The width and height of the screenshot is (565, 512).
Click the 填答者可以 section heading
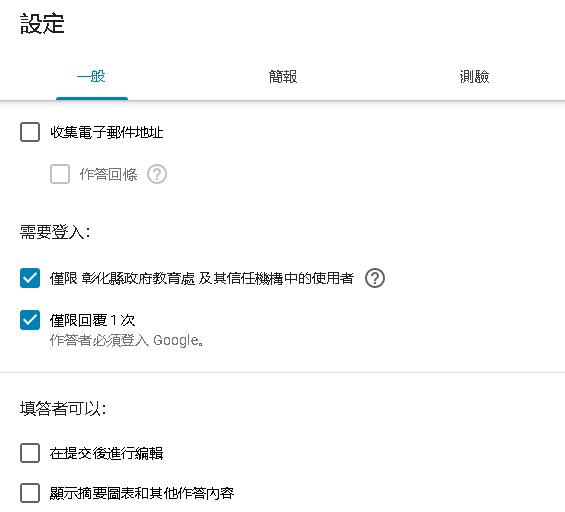63,409
